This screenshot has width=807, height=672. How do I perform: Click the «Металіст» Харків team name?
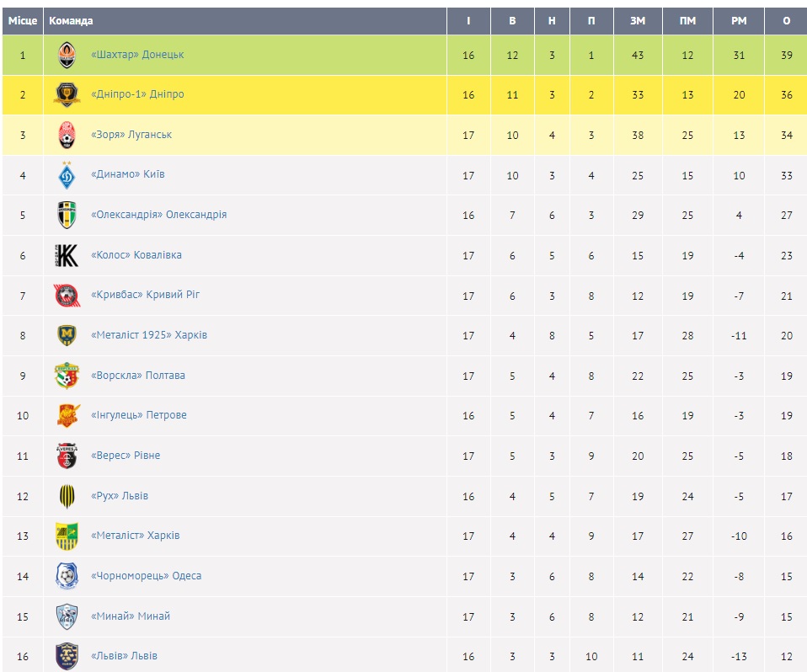click(x=135, y=536)
